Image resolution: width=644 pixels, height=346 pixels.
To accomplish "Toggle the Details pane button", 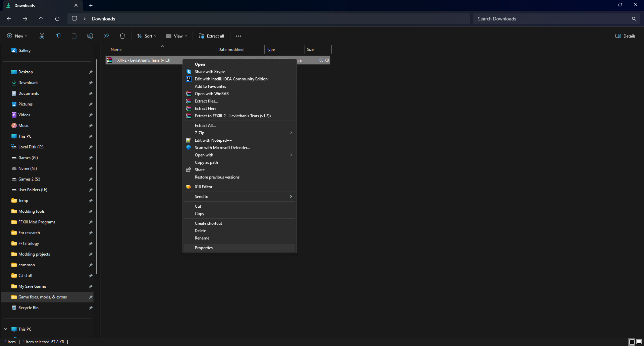I will pyautogui.click(x=625, y=36).
